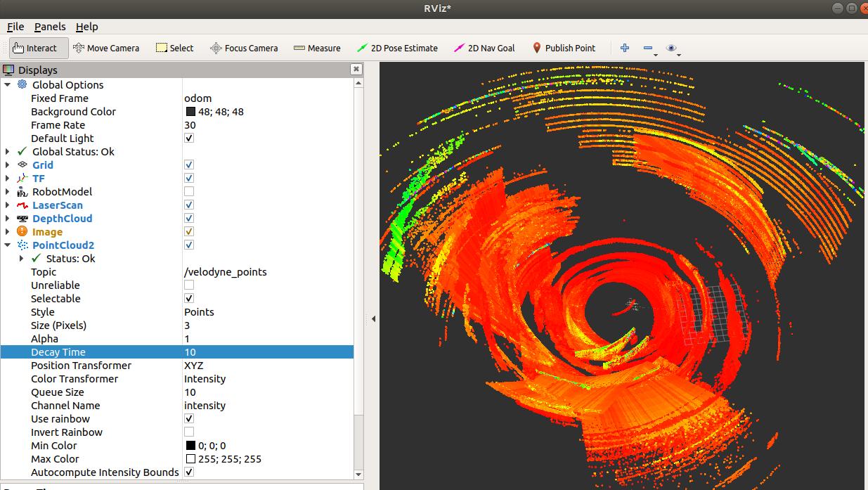
Task: Click the Select tool button
Action: tap(174, 48)
